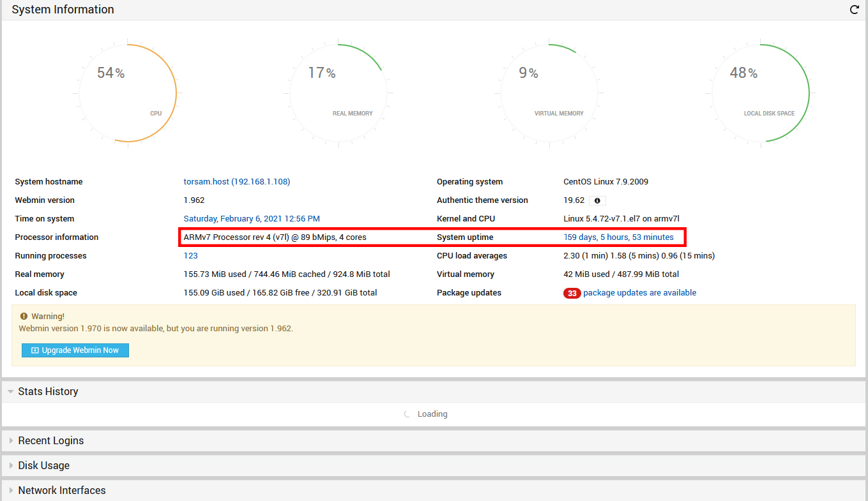Collapse the Stats History section
This screenshot has width=868, height=501.
[434, 391]
